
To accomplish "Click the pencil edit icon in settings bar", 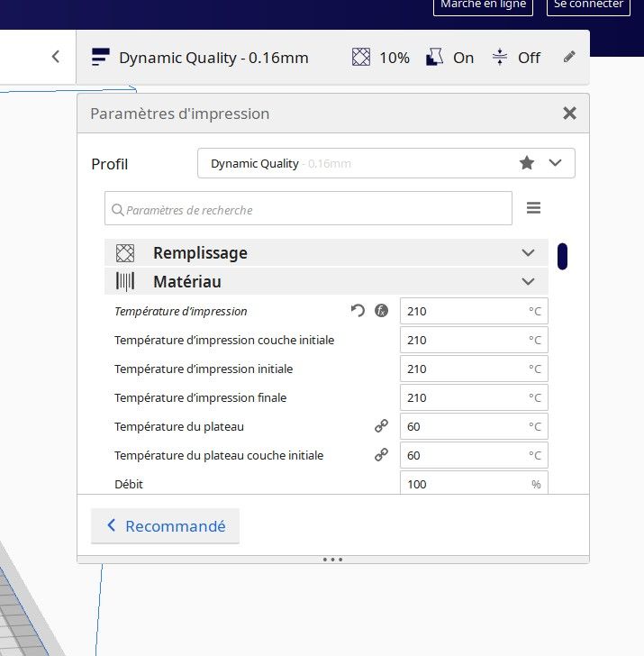I will point(569,57).
